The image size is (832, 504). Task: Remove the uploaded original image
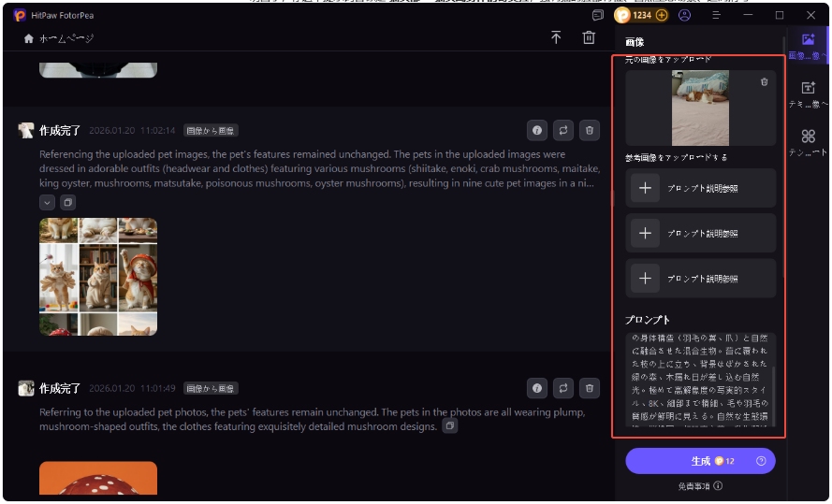point(764,82)
